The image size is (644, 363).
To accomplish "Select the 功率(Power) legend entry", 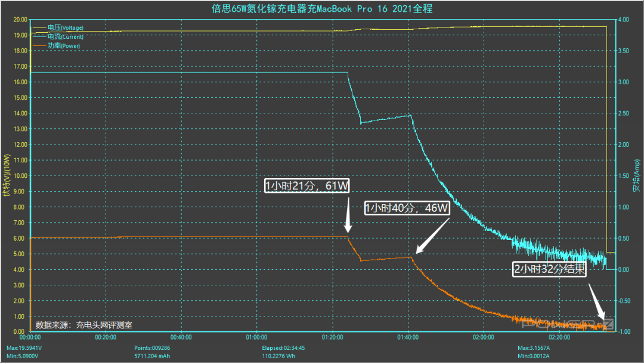I will (64, 45).
